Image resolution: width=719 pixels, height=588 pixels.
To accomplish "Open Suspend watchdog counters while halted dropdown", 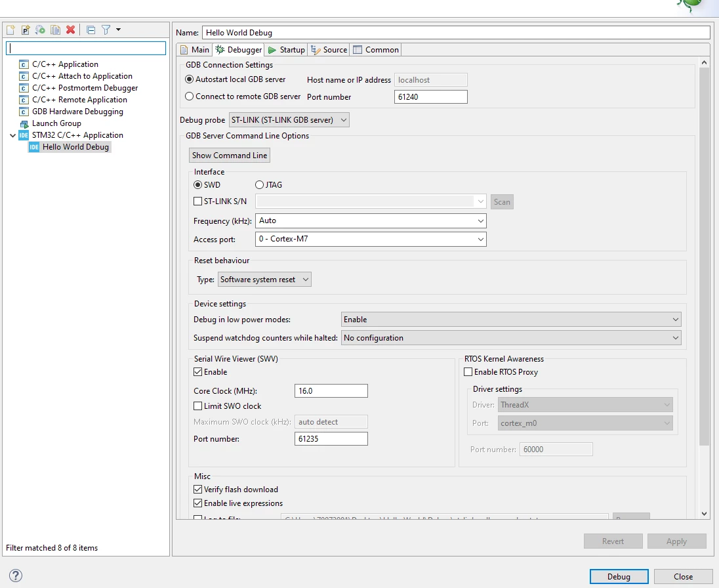I will coord(511,337).
